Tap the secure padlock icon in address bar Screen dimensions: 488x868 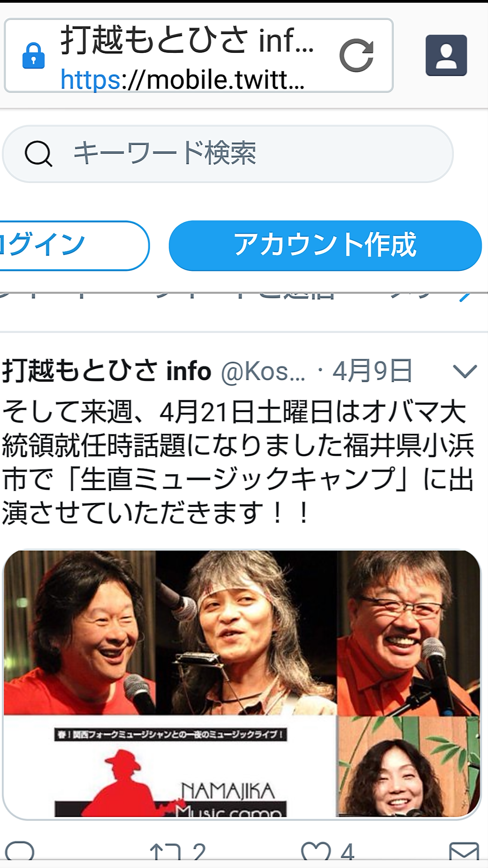33,56
